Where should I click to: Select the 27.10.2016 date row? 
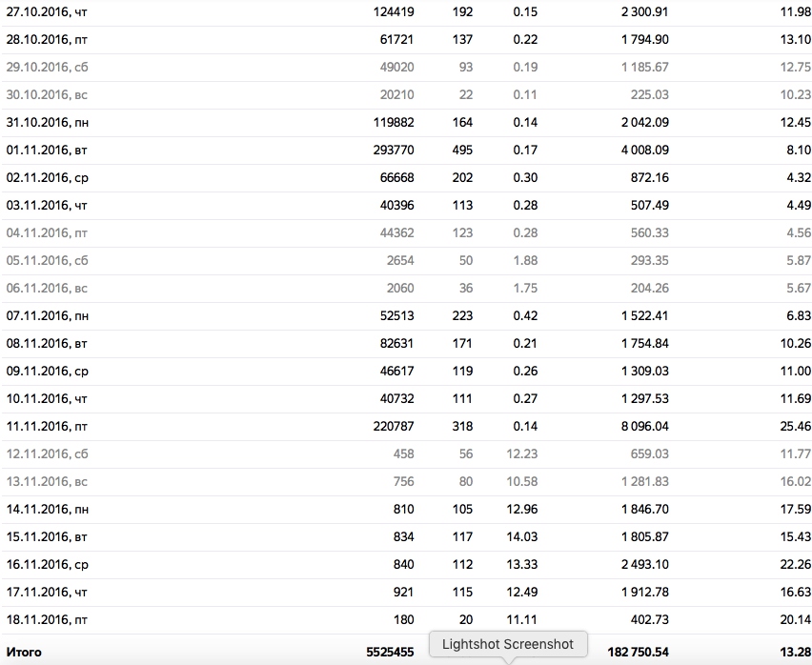(406, 11)
